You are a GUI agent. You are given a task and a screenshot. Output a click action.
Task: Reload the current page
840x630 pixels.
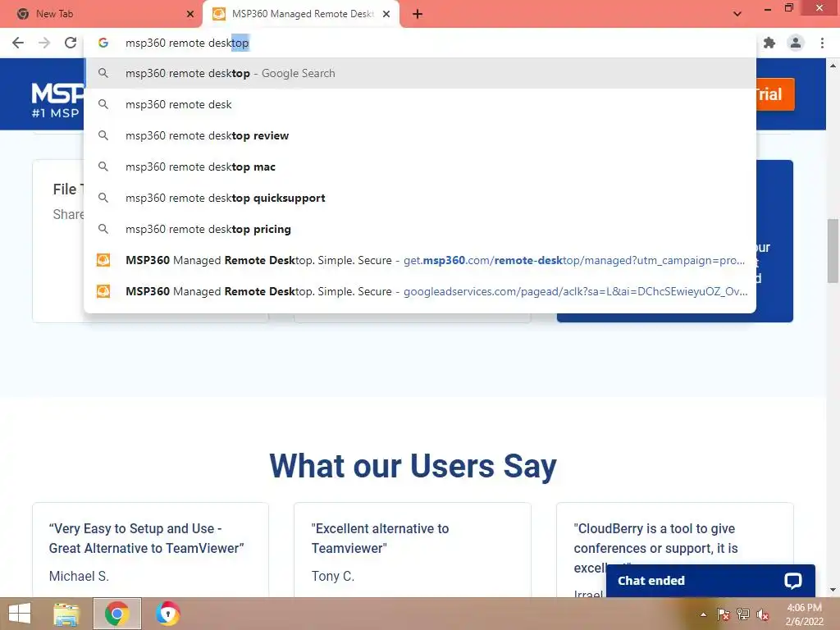click(71, 43)
